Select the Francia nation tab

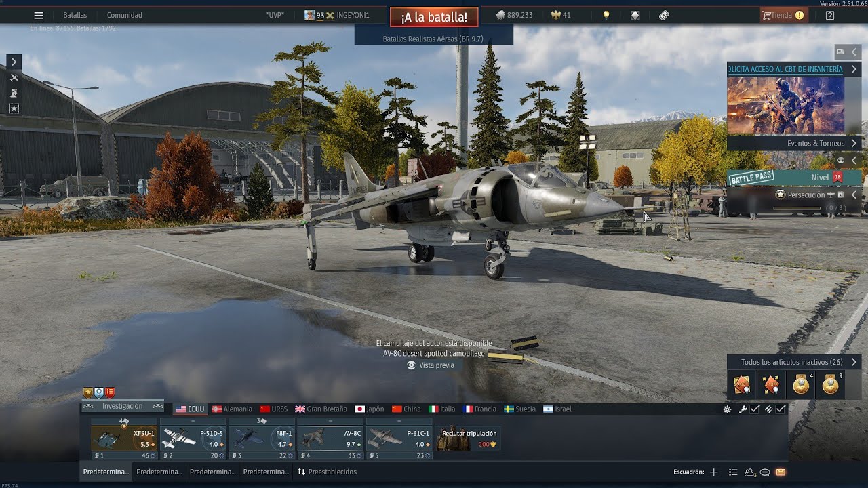(x=479, y=409)
